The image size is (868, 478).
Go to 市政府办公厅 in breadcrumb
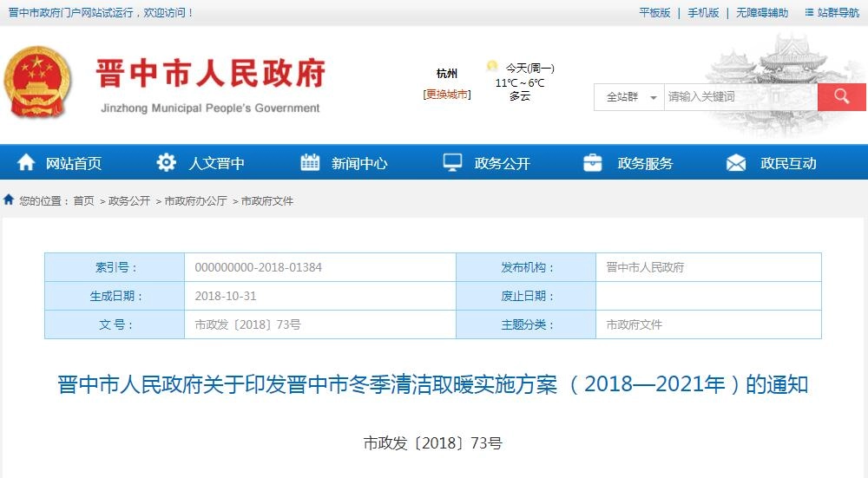(x=195, y=201)
